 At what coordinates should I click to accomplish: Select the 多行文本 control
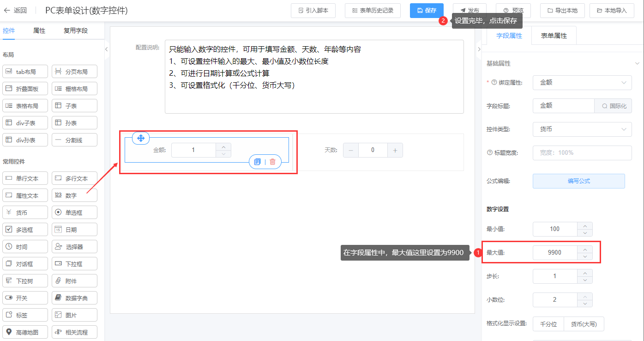tap(74, 178)
